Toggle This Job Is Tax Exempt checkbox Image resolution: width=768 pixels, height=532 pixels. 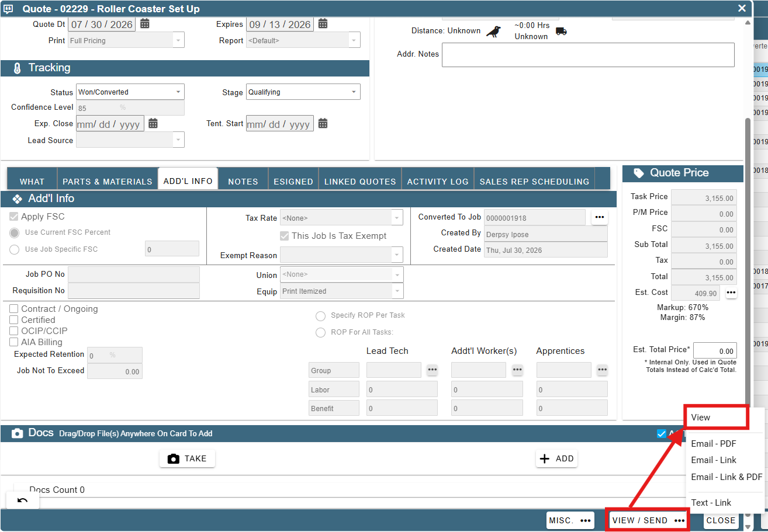(x=285, y=236)
